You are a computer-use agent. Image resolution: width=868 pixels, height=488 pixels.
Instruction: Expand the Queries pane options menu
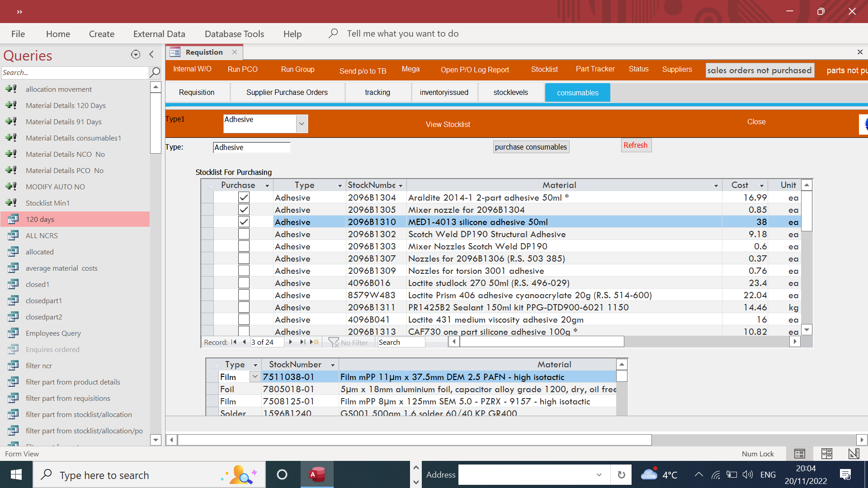[135, 55]
